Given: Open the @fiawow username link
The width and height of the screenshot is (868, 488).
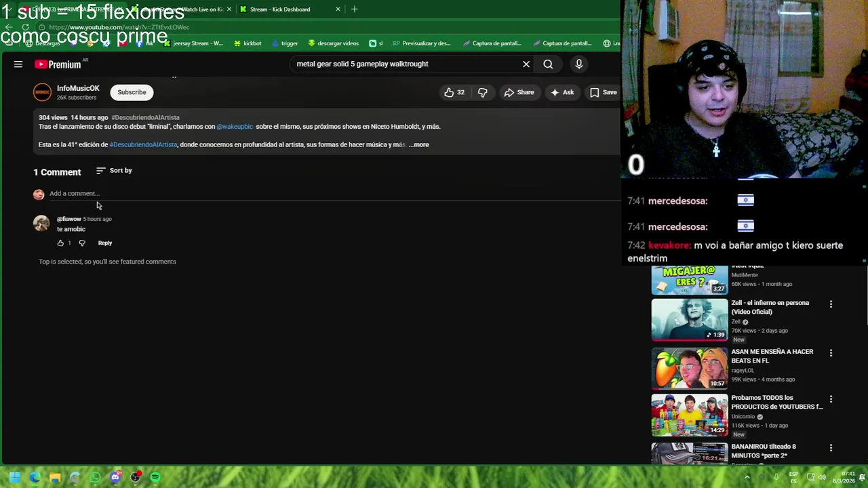Looking at the screenshot, I should pos(68,219).
